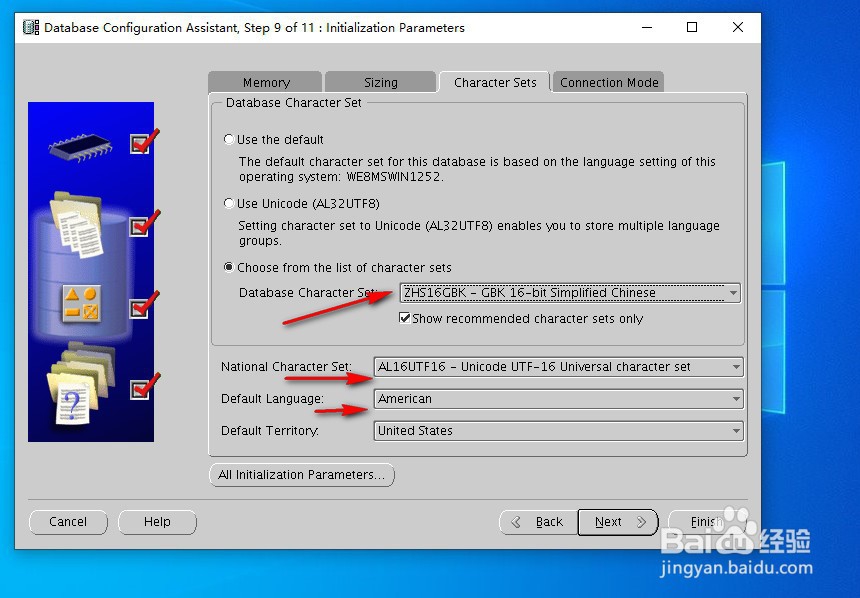This screenshot has height=598, width=860.
Task: Go Back to the previous step
Action: pyautogui.click(x=539, y=522)
